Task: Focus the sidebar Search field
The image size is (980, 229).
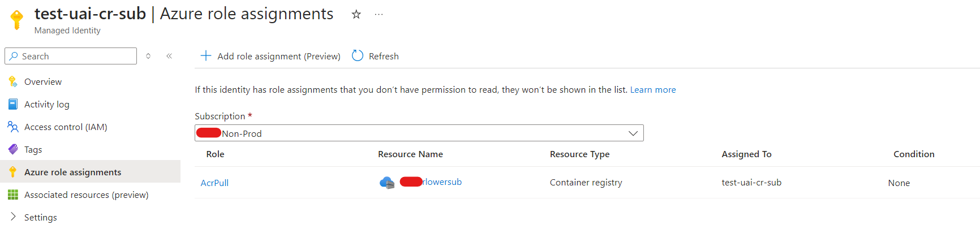Action: [71, 56]
